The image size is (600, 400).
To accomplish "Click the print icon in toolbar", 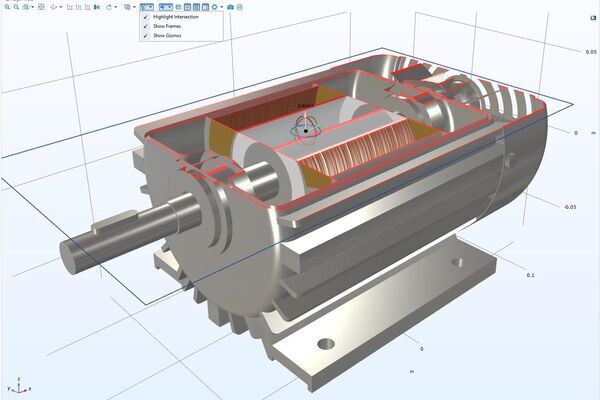I will coord(240,6).
